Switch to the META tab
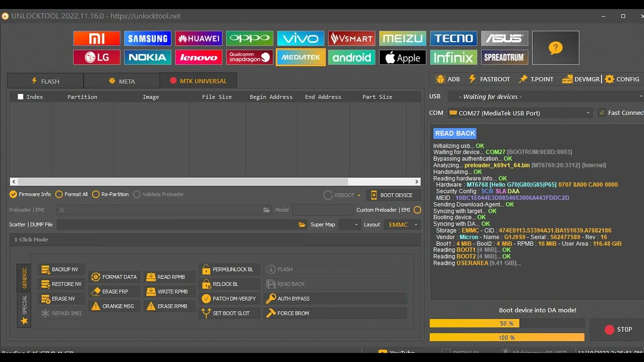This screenshot has width=644, height=362. click(122, 81)
